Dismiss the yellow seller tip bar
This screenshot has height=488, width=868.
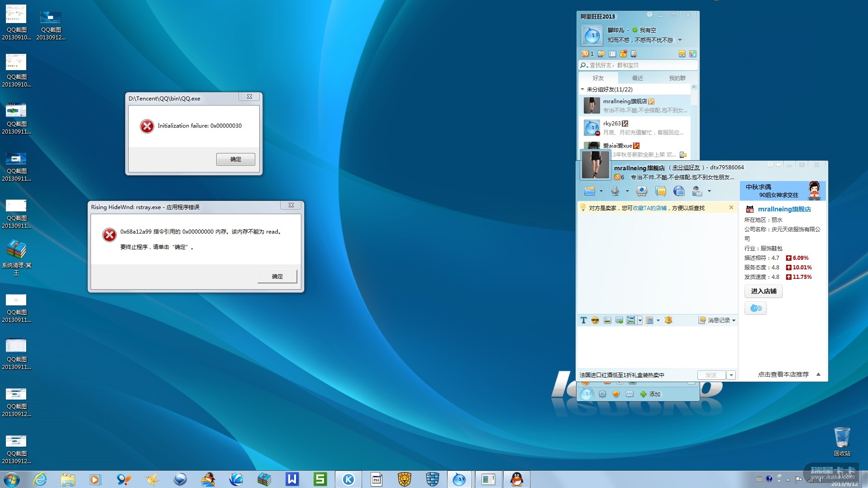point(731,208)
